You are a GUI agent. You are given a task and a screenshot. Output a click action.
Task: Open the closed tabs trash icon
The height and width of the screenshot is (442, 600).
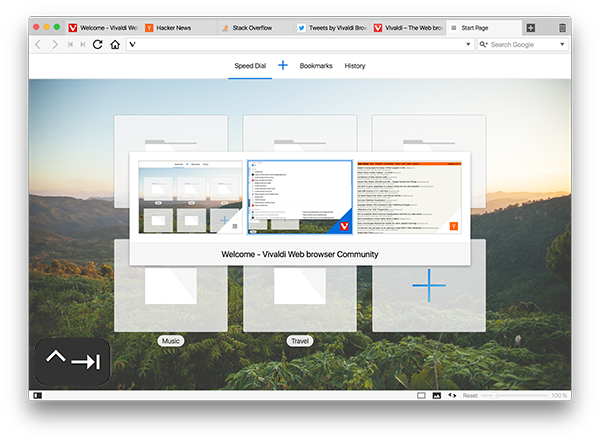[562, 28]
